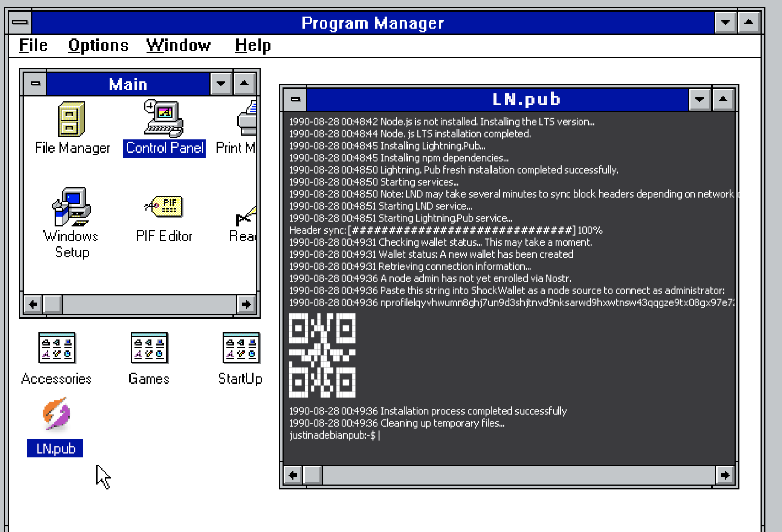Image resolution: width=782 pixels, height=532 pixels.
Task: Click the QR code in the LN.pub terminal
Action: coord(322,355)
